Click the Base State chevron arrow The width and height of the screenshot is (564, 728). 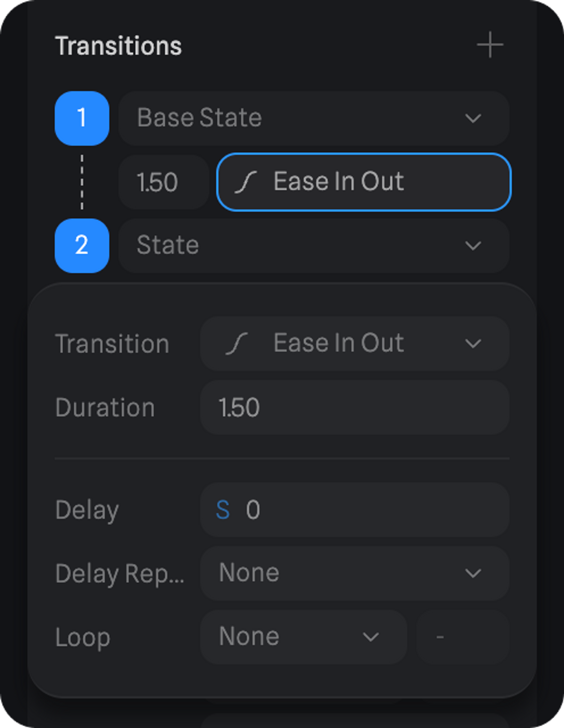coord(473,118)
